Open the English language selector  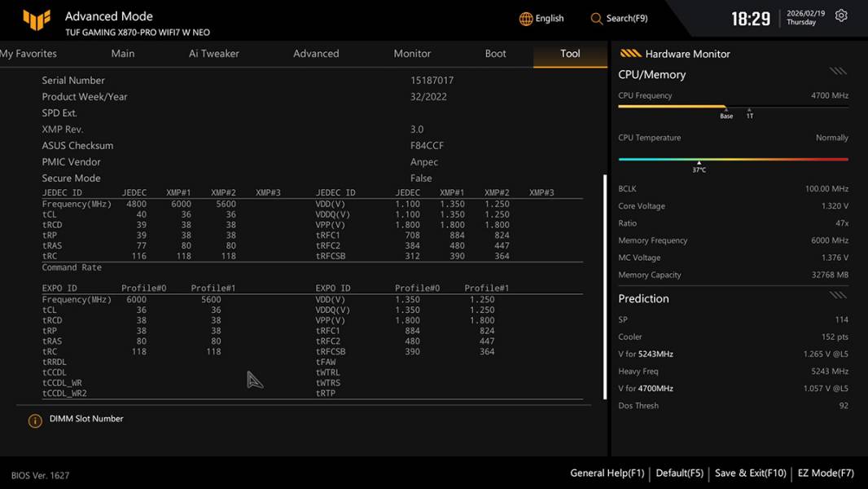pos(549,19)
